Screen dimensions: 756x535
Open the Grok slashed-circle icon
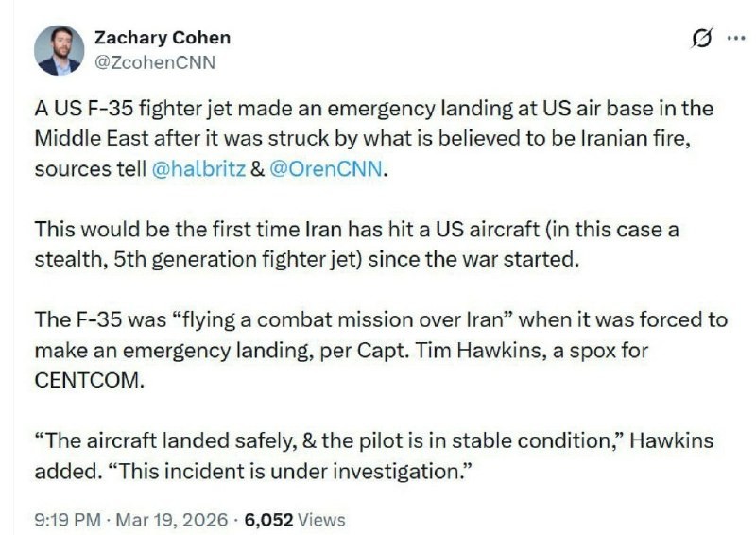pyautogui.click(x=702, y=39)
